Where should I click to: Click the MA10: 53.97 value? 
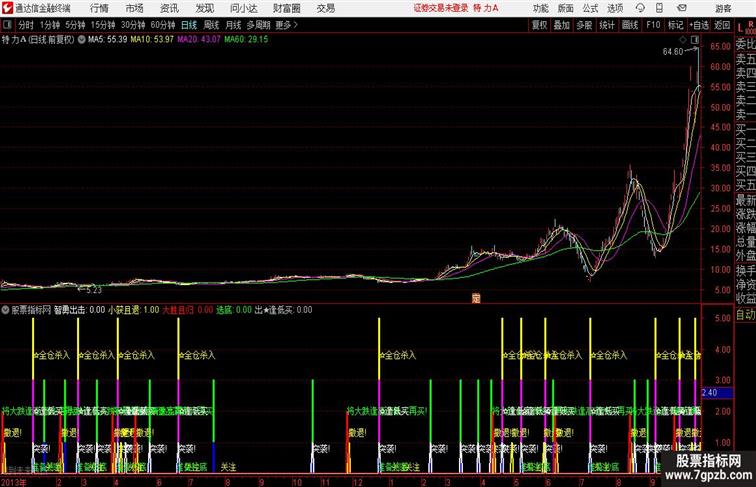click(152, 40)
